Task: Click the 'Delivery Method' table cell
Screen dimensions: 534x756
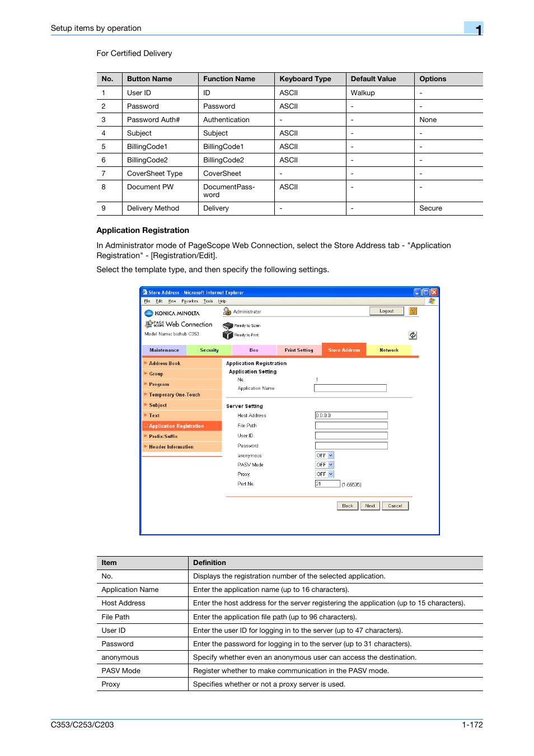Action: (x=161, y=208)
